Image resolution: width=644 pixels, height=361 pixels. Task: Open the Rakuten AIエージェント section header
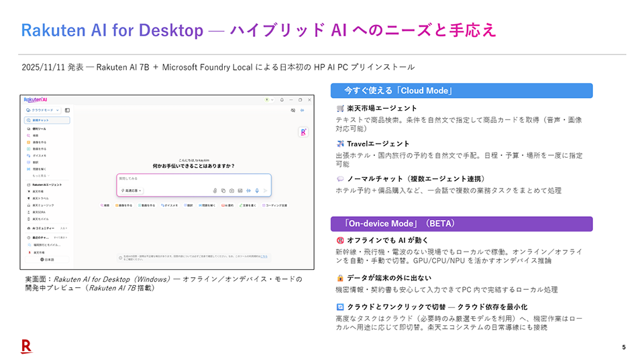click(44, 185)
